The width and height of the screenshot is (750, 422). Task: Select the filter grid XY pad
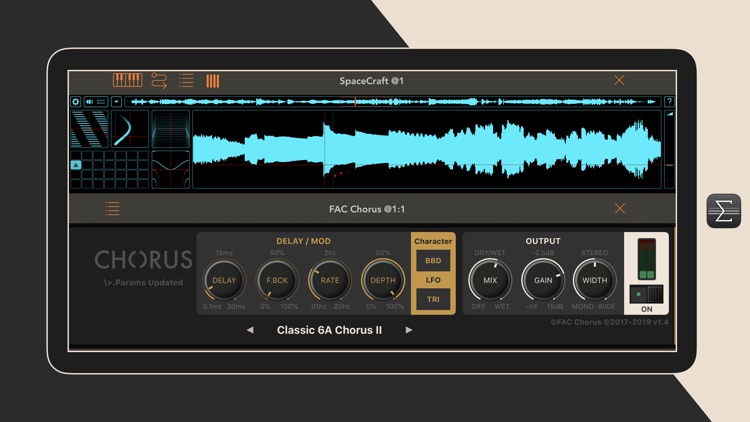coord(171,129)
